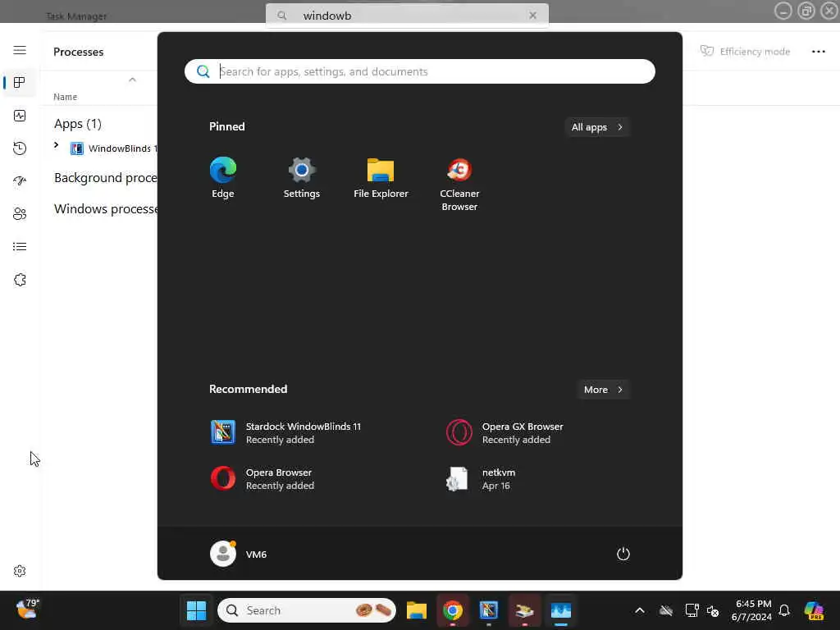Open the clock showing 6:45 PM
The height and width of the screenshot is (630, 840).
(x=752, y=610)
